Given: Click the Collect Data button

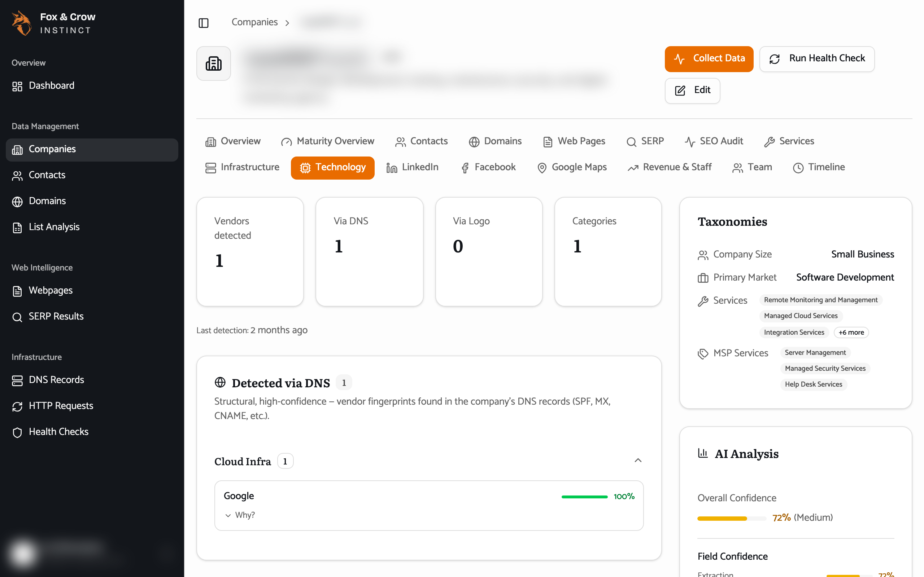Looking at the screenshot, I should (x=709, y=59).
